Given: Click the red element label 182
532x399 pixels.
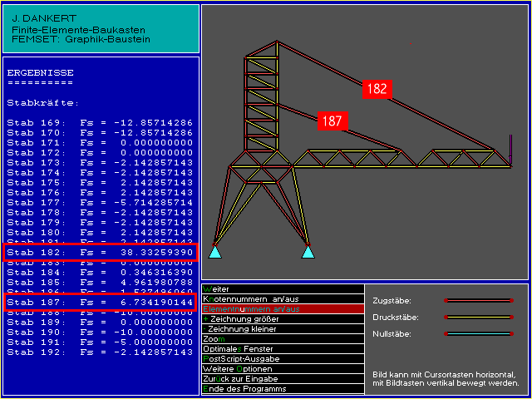Looking at the screenshot, I should pyautogui.click(x=376, y=89).
